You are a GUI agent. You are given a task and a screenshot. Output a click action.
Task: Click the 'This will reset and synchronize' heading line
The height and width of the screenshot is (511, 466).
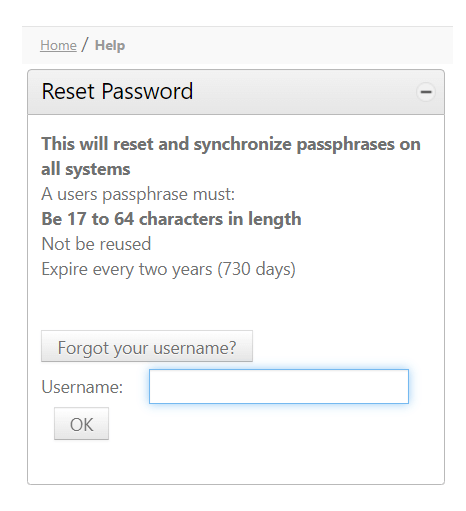[231, 144]
